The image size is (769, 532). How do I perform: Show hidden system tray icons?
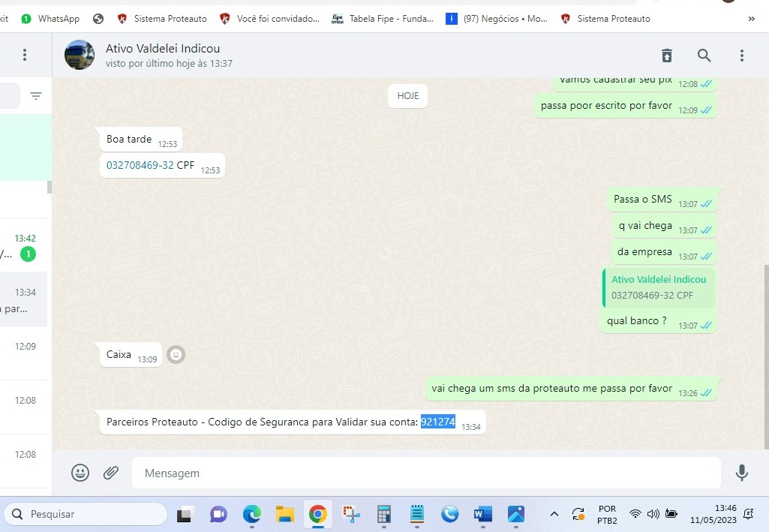(x=554, y=514)
